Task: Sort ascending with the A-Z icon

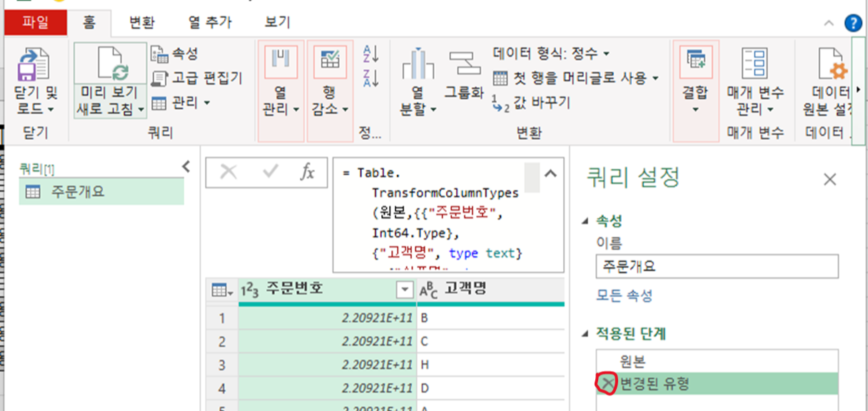Action: [x=371, y=53]
